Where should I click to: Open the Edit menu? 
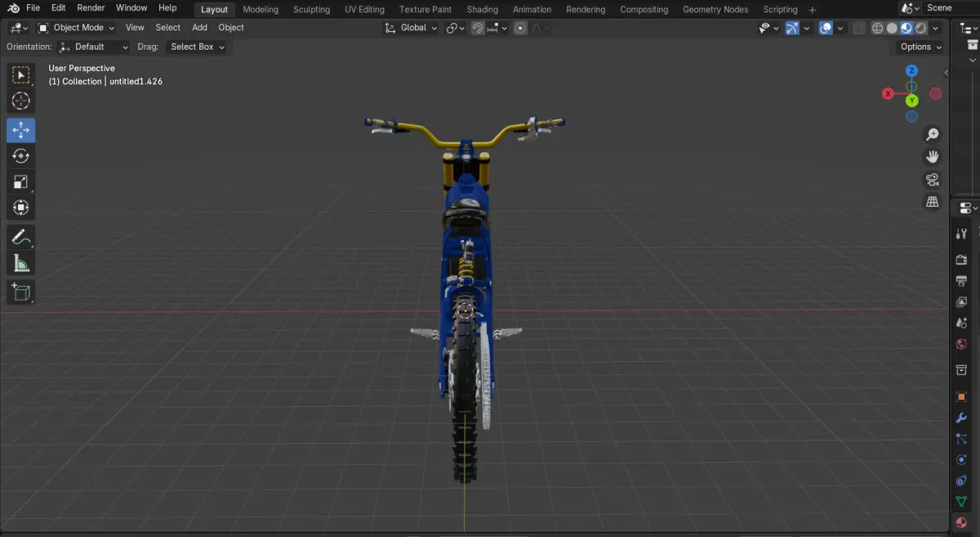[x=58, y=8]
